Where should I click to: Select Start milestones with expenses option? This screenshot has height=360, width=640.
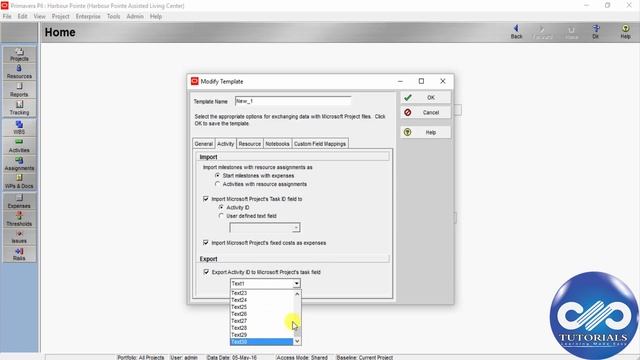(218, 176)
